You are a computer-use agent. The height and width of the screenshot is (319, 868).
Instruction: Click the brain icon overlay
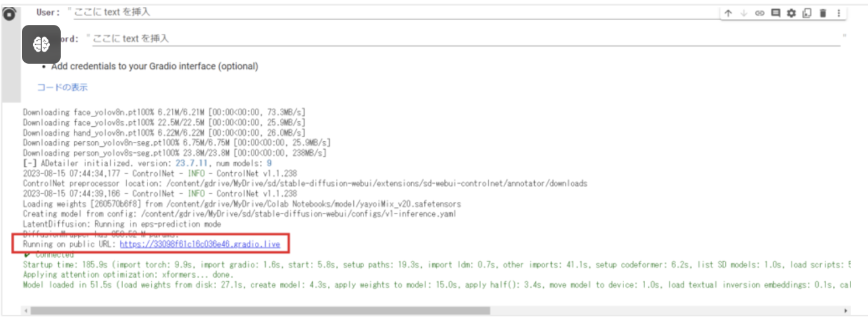[41, 44]
